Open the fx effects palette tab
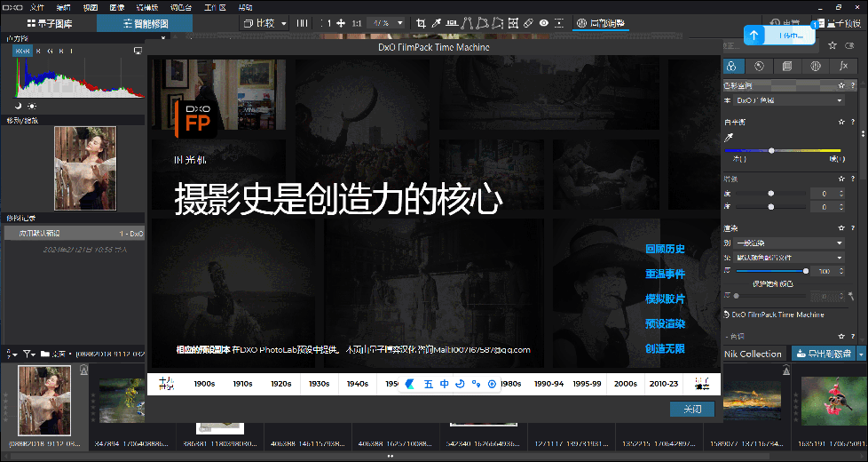 (843, 66)
